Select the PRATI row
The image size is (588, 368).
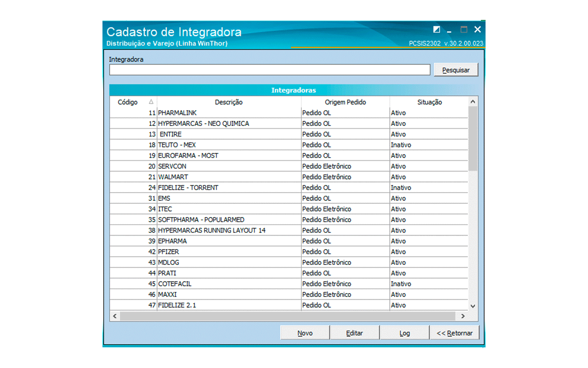pyautogui.click(x=289, y=273)
